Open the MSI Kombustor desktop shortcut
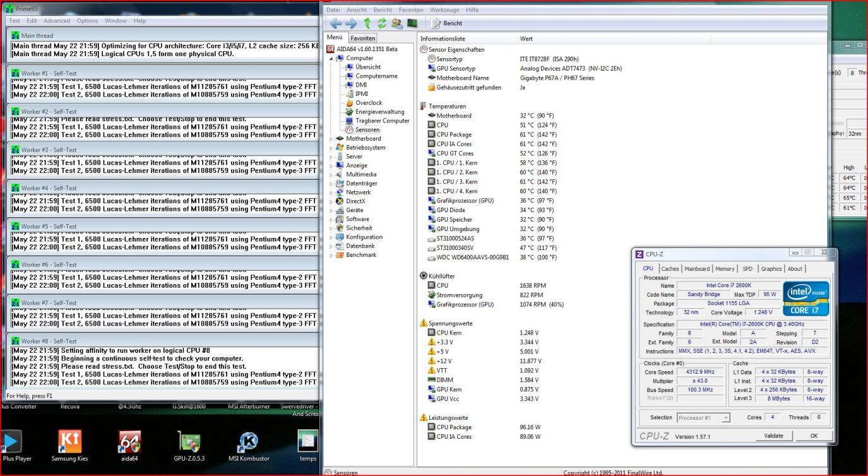868x476 pixels. pyautogui.click(x=249, y=446)
